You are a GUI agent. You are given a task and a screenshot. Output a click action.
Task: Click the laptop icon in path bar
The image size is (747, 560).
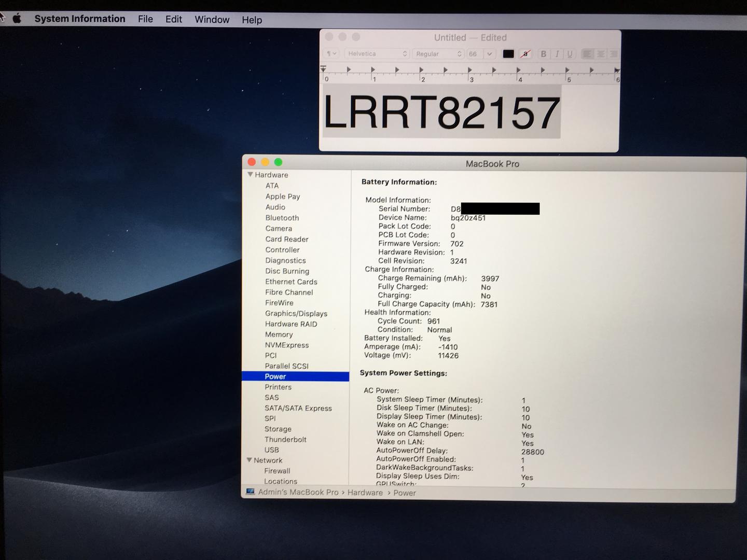click(x=250, y=492)
